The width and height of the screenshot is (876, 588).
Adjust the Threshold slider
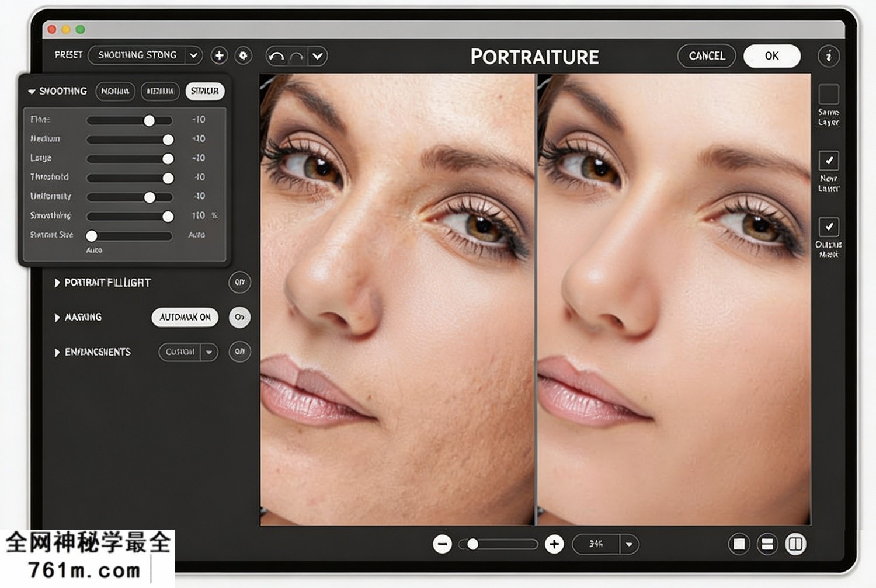tap(130, 178)
